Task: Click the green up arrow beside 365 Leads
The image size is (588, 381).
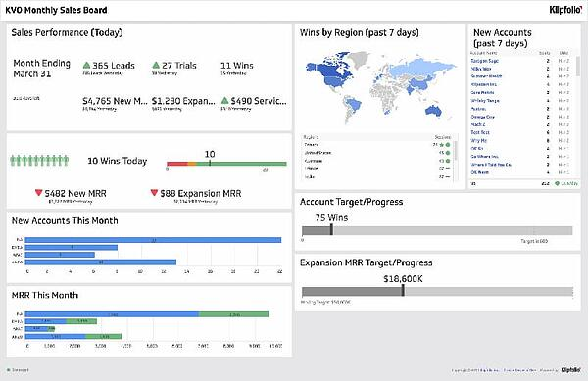Action: click(86, 65)
